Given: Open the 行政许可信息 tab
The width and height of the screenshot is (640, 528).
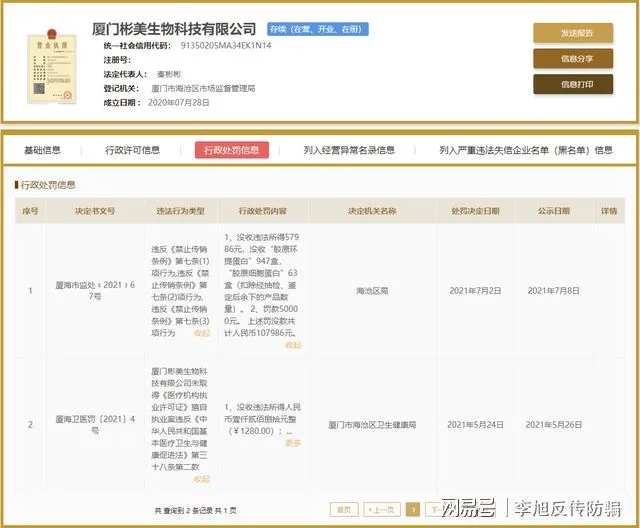Looking at the screenshot, I should click(x=133, y=150).
